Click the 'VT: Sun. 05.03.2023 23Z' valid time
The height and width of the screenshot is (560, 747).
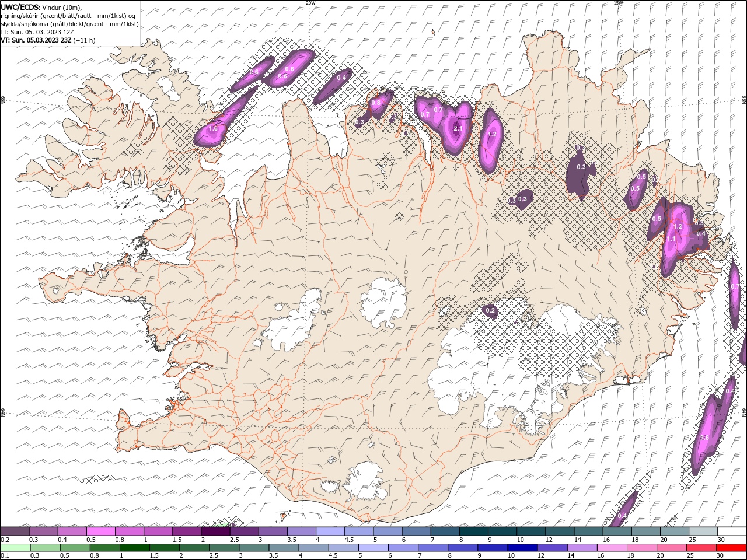(36, 40)
